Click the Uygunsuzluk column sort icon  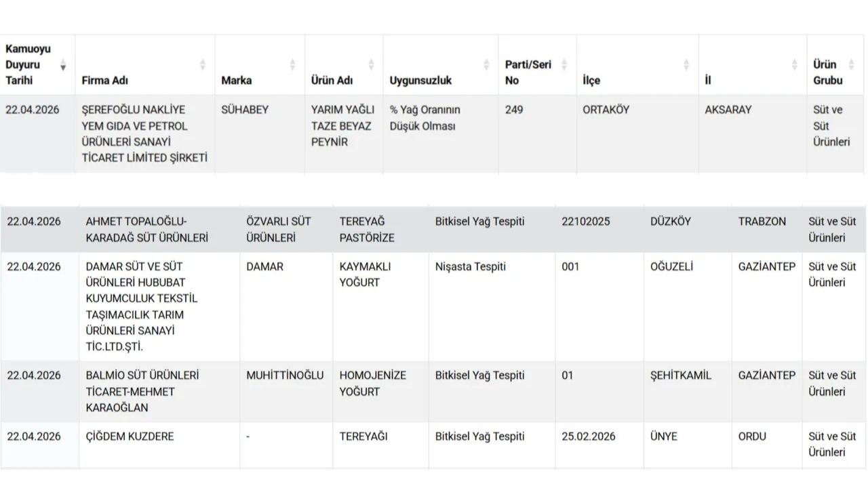pos(486,65)
